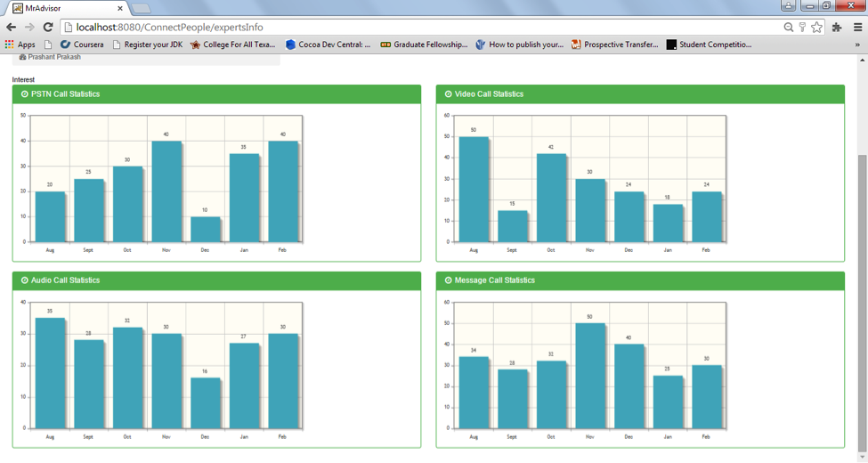The width and height of the screenshot is (868, 463).
Task: Click the Nov bar in Message chart
Action: point(590,376)
